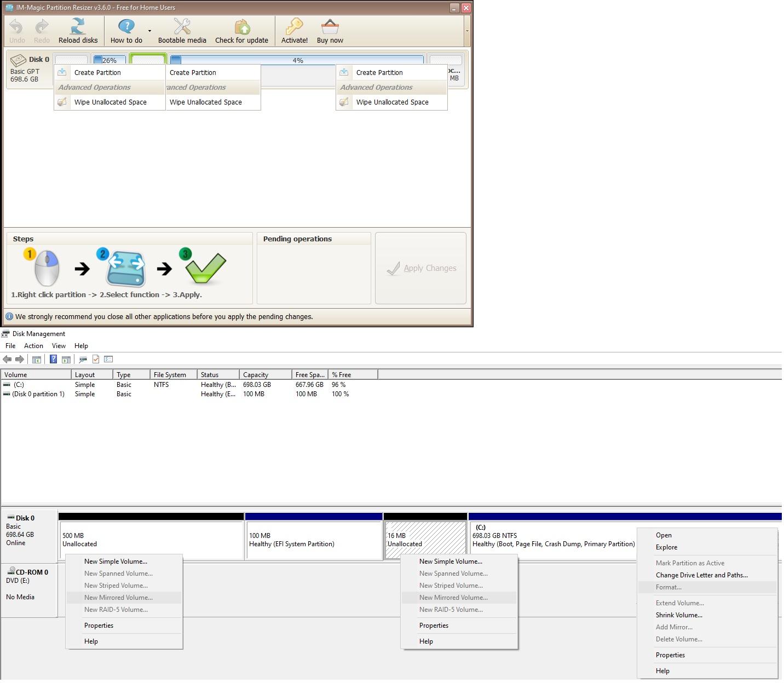Viewport: 784px width, 683px height.
Task: Select the green-highlighted unallocated block
Action: 148,59
